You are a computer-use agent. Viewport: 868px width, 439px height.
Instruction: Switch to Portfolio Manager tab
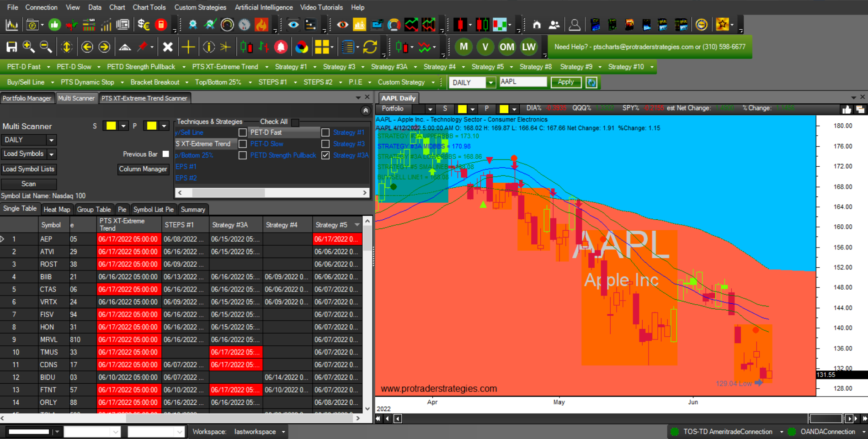click(27, 98)
